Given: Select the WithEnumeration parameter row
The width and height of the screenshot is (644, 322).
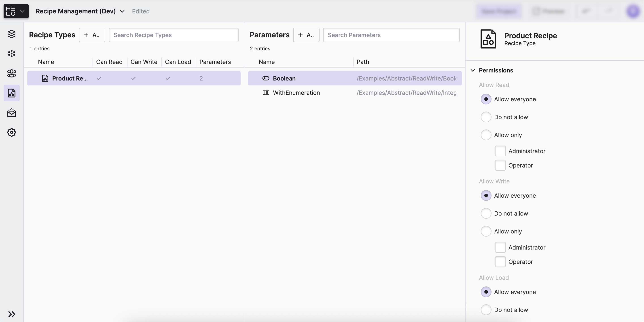Looking at the screenshot, I should (296, 93).
